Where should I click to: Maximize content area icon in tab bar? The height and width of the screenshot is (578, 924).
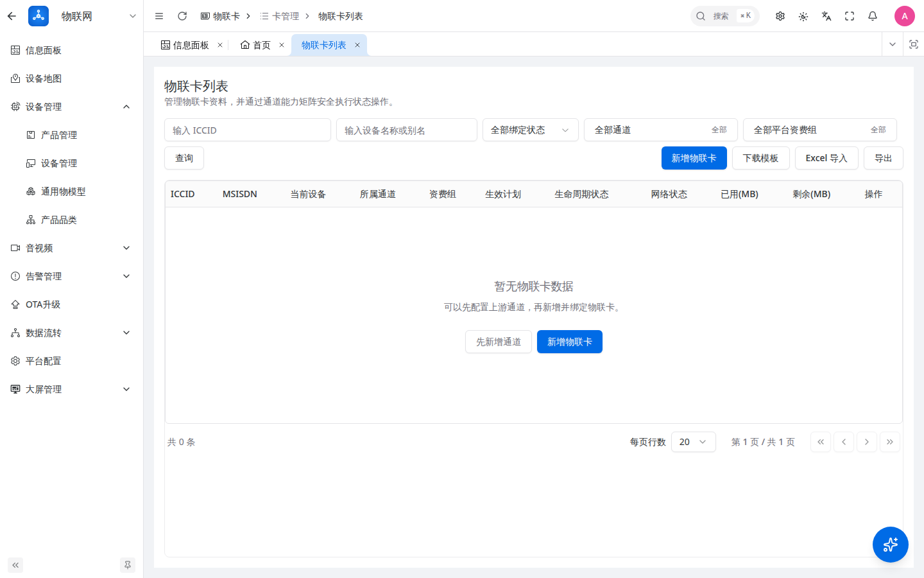(x=914, y=44)
